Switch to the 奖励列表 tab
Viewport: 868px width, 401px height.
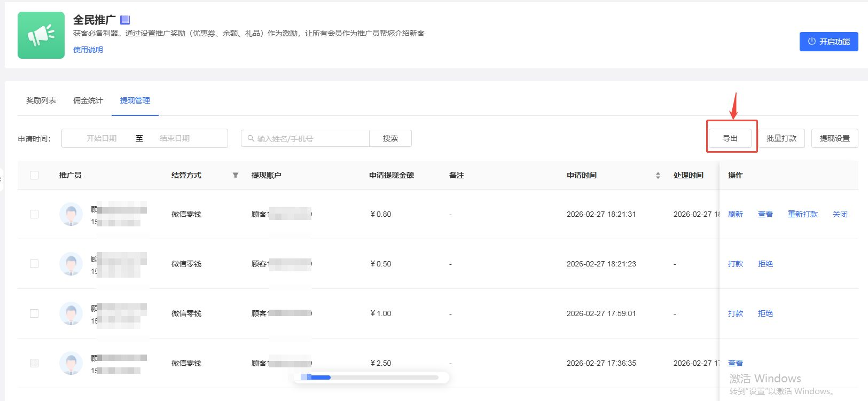tap(41, 100)
